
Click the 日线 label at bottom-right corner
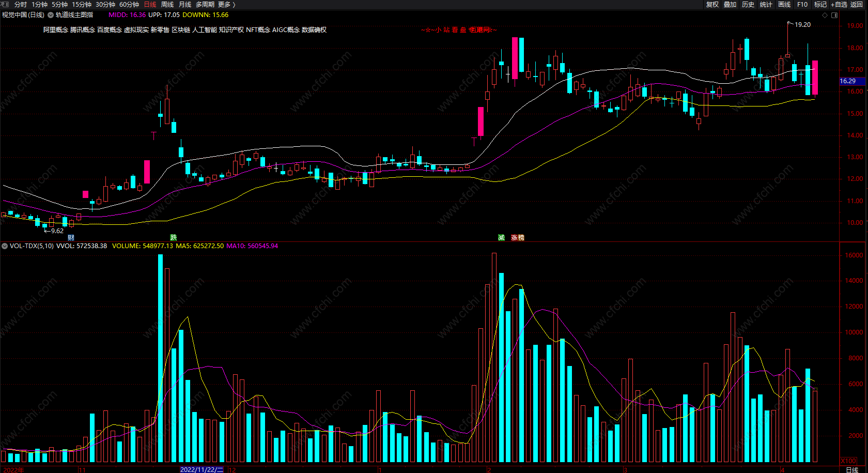[x=852, y=469]
